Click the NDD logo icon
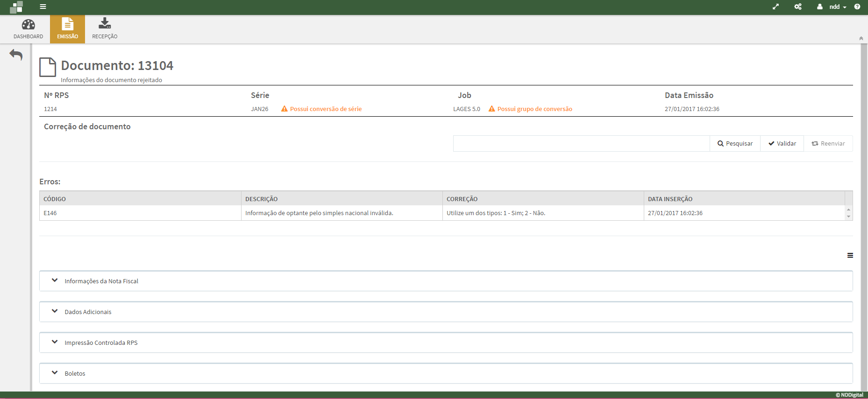Viewport: 868px width, 399px height. click(x=16, y=7)
